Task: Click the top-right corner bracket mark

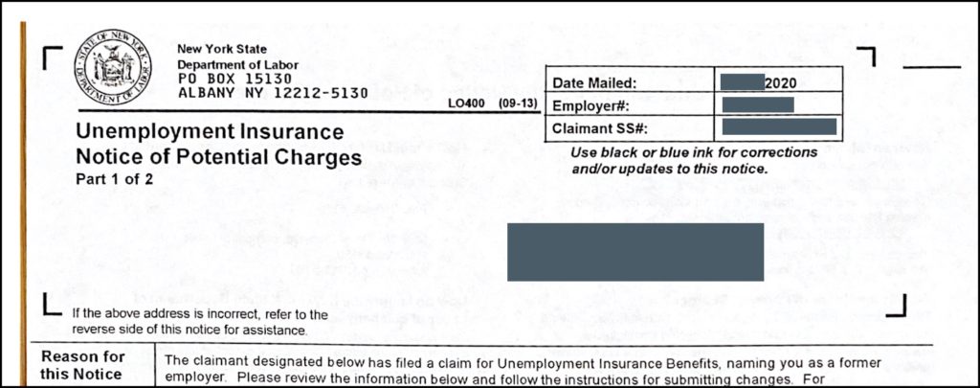Action: coord(866,56)
